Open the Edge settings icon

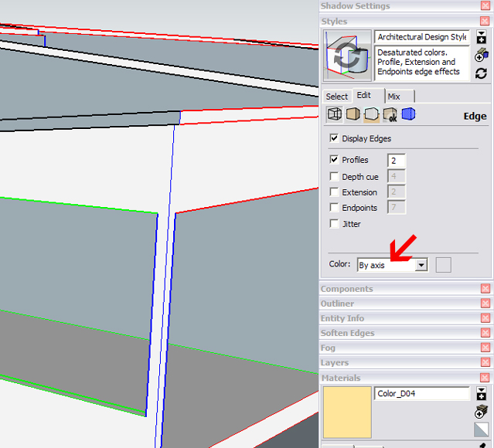[x=335, y=114]
